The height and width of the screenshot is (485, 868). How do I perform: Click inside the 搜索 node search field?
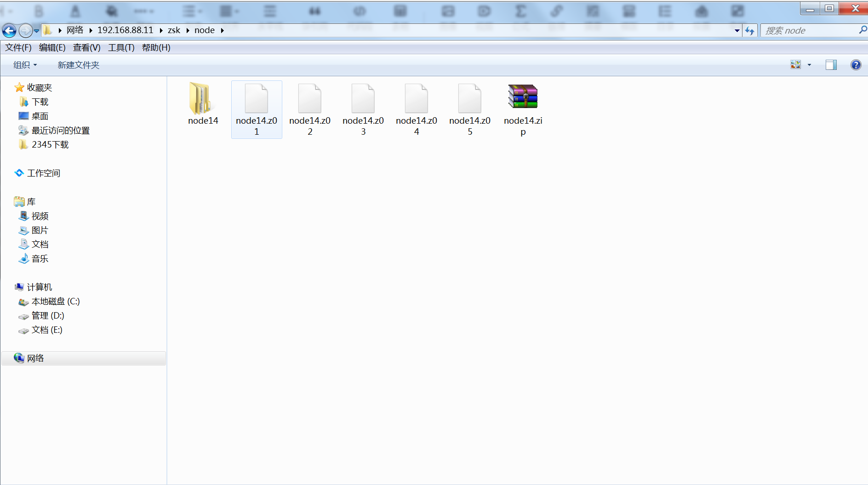[x=805, y=30]
